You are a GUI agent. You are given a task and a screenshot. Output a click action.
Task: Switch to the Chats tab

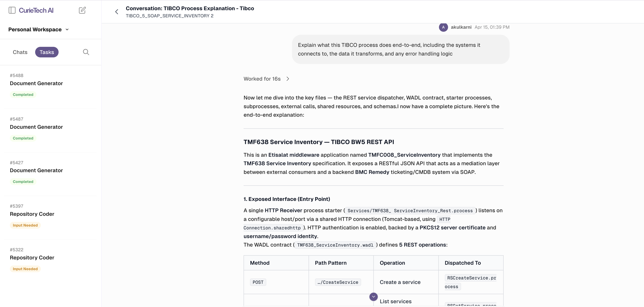pos(20,52)
